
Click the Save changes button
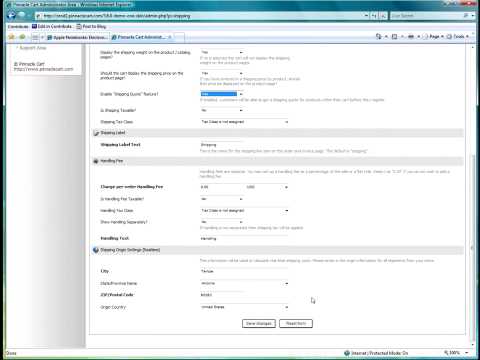pyautogui.click(x=259, y=323)
